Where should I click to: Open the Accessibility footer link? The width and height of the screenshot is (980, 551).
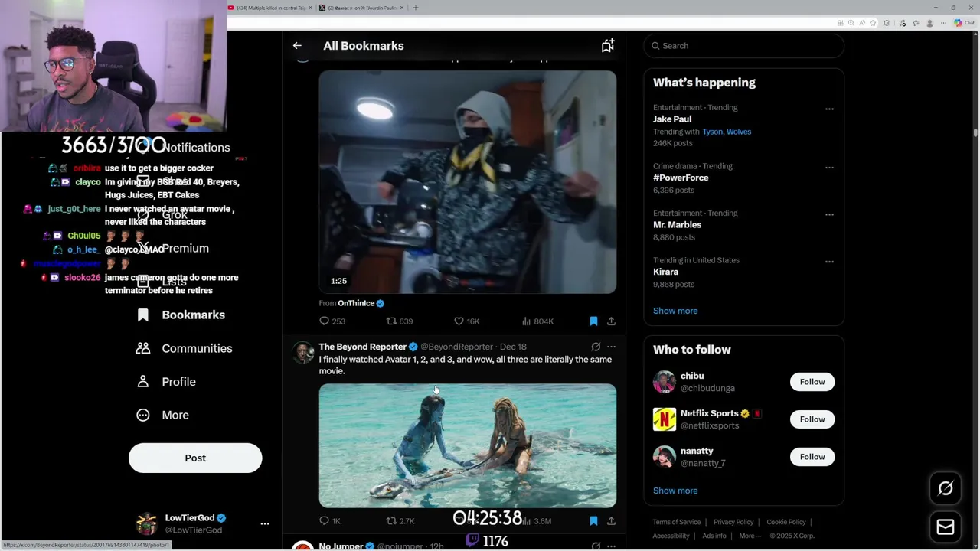[671, 536]
